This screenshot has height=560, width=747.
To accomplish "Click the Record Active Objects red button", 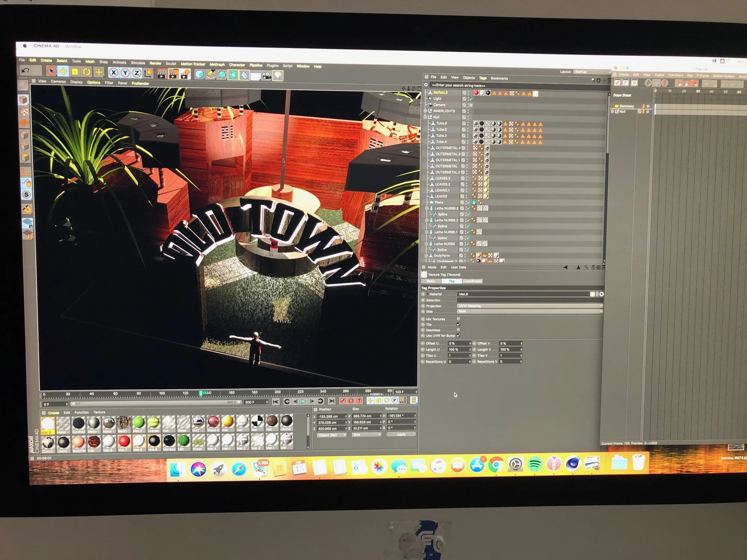I will (342, 401).
